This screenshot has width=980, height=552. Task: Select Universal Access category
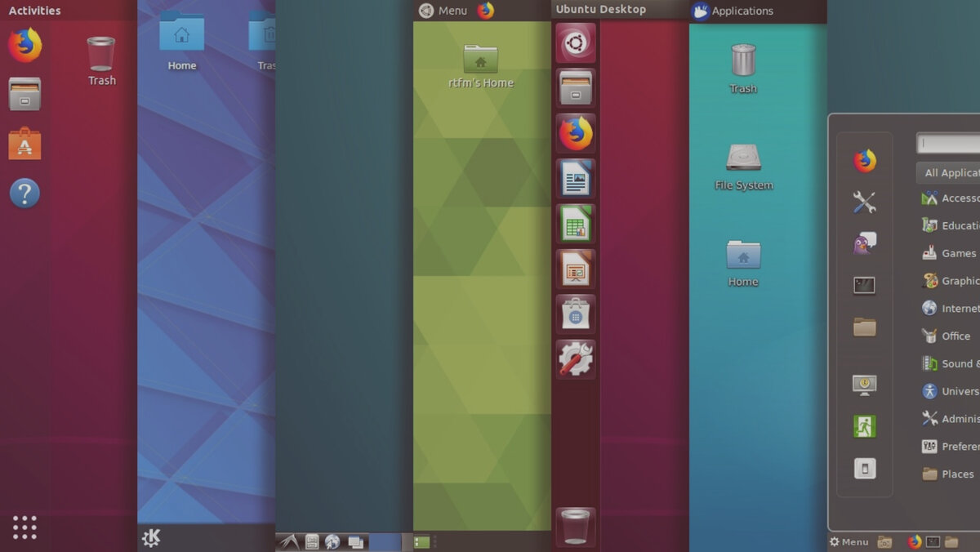(949, 391)
